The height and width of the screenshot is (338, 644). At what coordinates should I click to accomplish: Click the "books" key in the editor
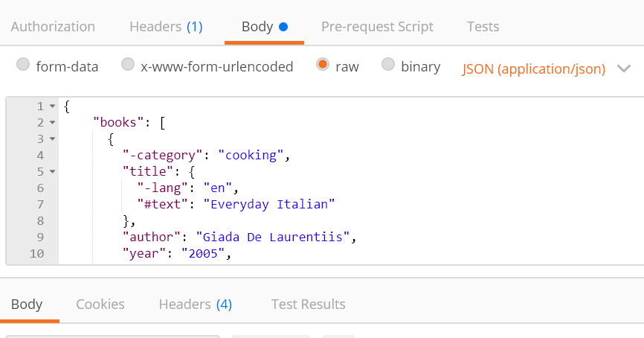[118, 123]
